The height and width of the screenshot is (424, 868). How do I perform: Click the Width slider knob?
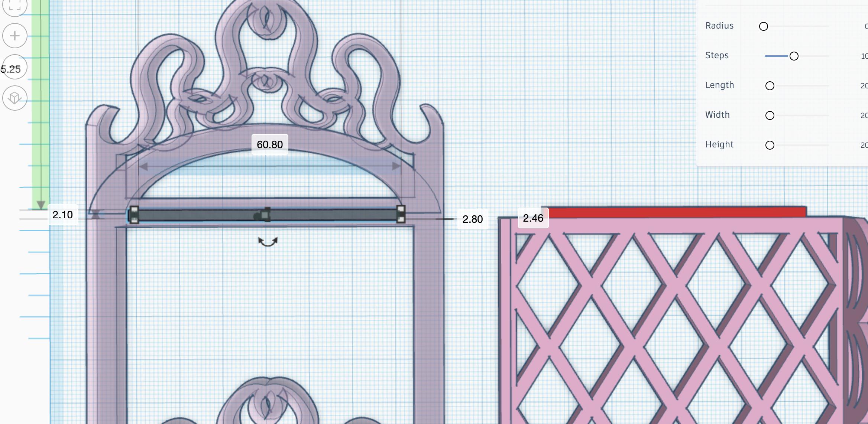click(x=770, y=115)
